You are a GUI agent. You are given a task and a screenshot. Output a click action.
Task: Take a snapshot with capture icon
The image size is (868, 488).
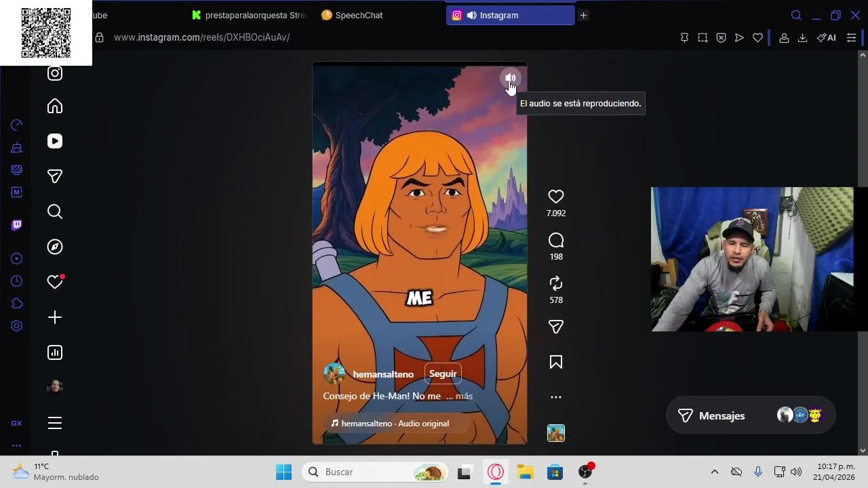(703, 38)
